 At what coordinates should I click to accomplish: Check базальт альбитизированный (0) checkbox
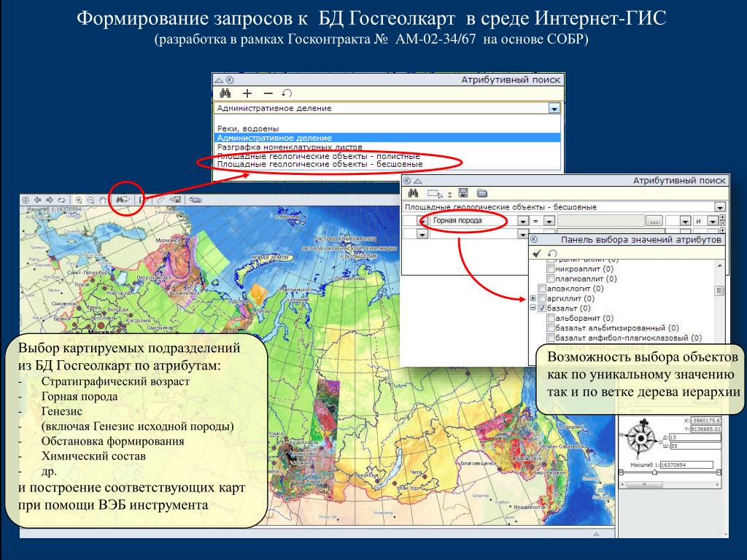pyautogui.click(x=550, y=327)
